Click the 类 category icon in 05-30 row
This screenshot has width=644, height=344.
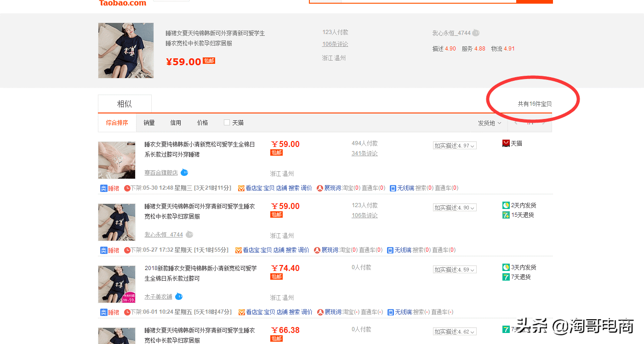(104, 188)
